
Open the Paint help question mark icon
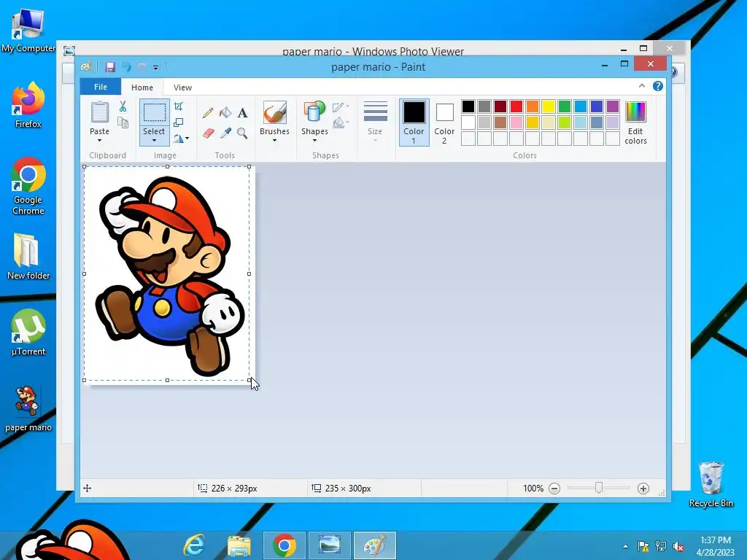click(x=658, y=86)
